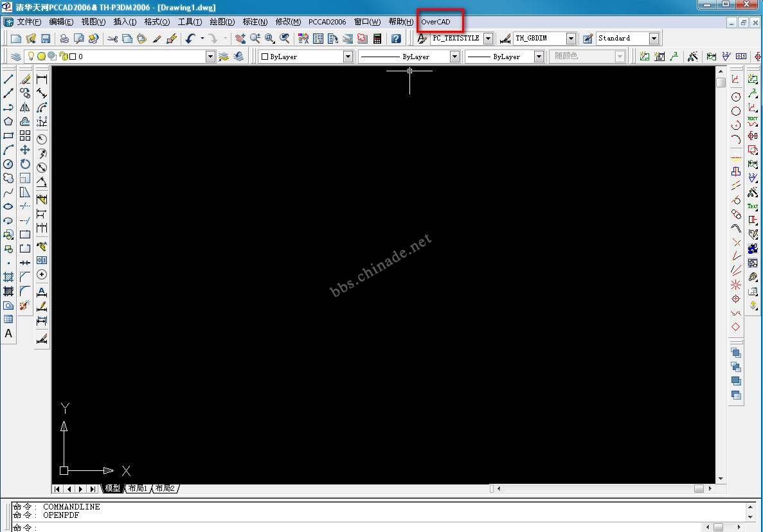Image resolution: width=763 pixels, height=532 pixels.
Task: Open the 标注(N) menu
Action: [x=255, y=22]
